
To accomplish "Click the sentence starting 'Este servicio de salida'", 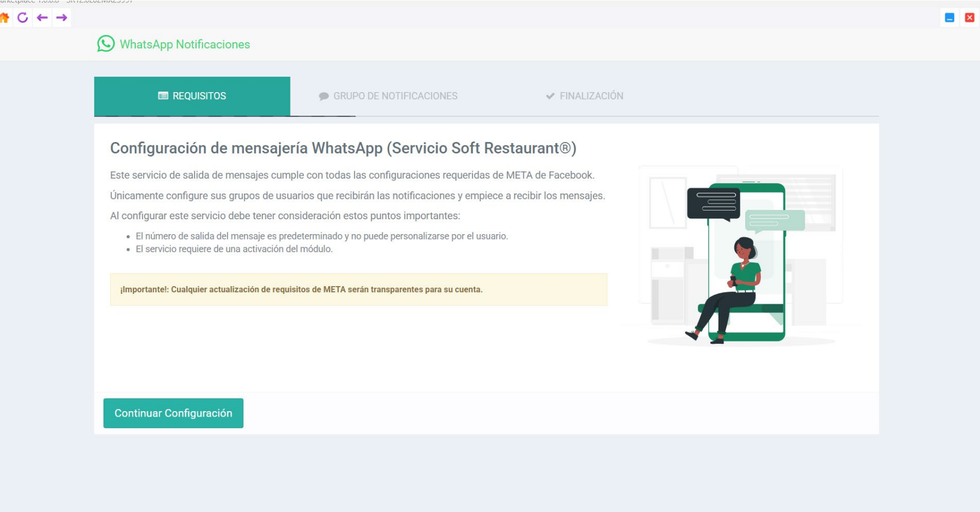I will (352, 175).
